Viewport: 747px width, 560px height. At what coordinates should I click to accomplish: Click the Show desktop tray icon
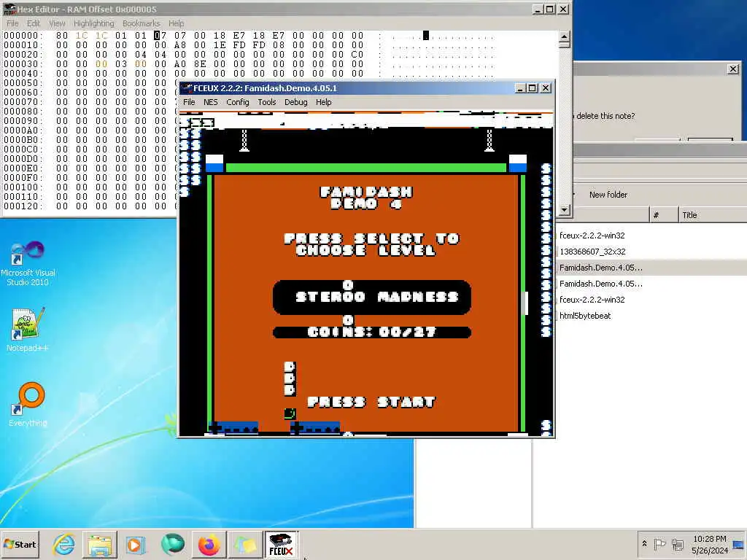(x=738, y=544)
